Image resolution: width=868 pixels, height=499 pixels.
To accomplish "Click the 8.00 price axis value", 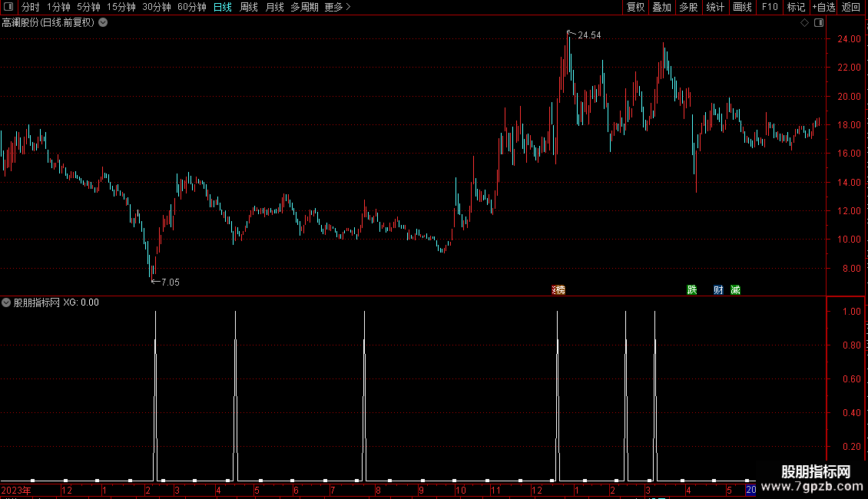I will (851, 269).
